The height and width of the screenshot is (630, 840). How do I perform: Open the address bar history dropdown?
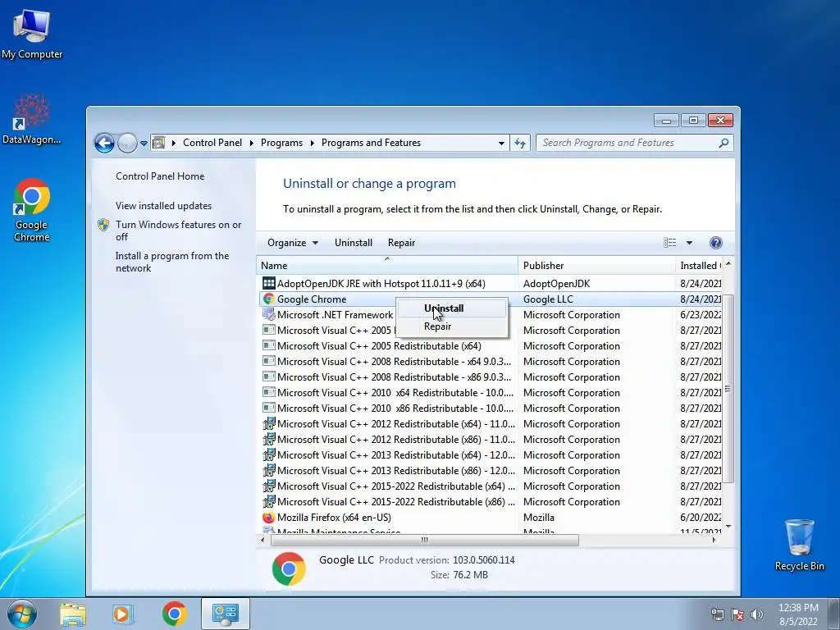[x=501, y=143]
